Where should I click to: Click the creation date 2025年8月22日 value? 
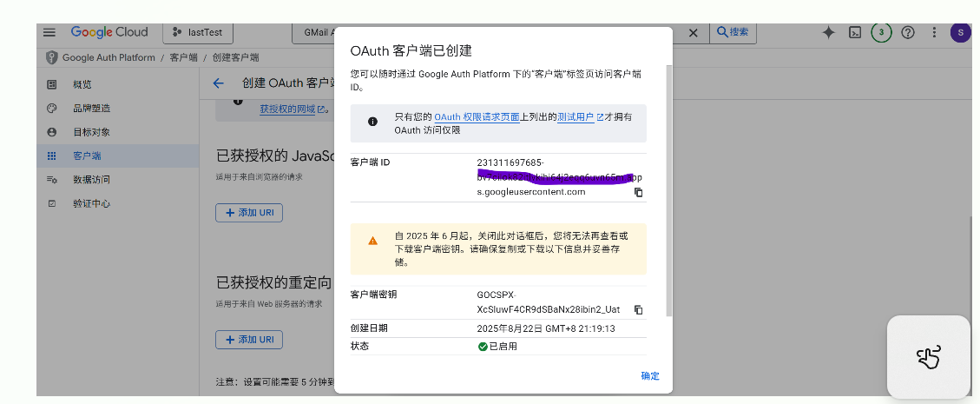pyautogui.click(x=546, y=329)
